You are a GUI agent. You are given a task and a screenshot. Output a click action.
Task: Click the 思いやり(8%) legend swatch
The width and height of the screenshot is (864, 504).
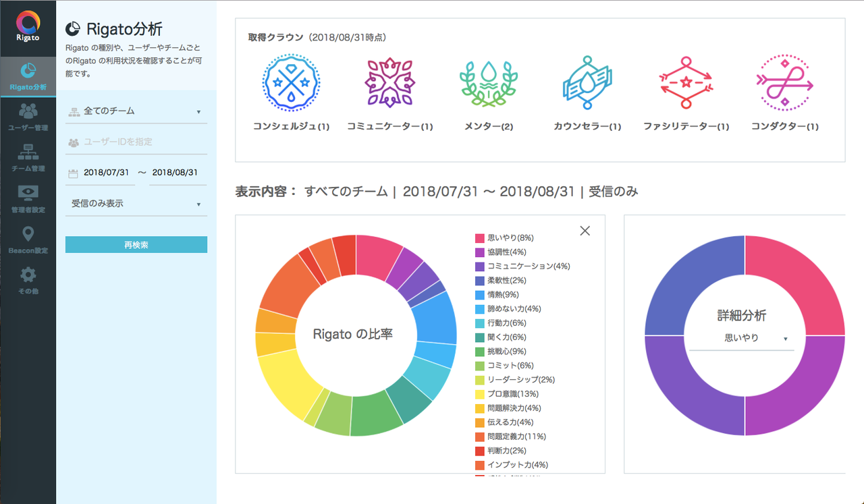pos(480,238)
